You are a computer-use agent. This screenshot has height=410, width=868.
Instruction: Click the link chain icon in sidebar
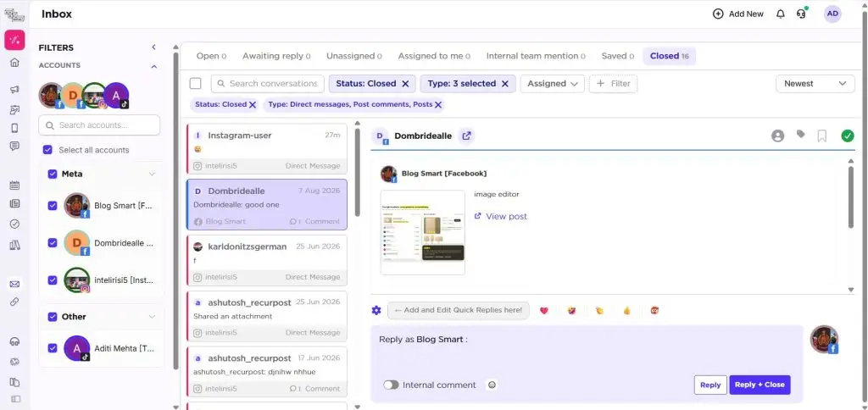tap(15, 302)
